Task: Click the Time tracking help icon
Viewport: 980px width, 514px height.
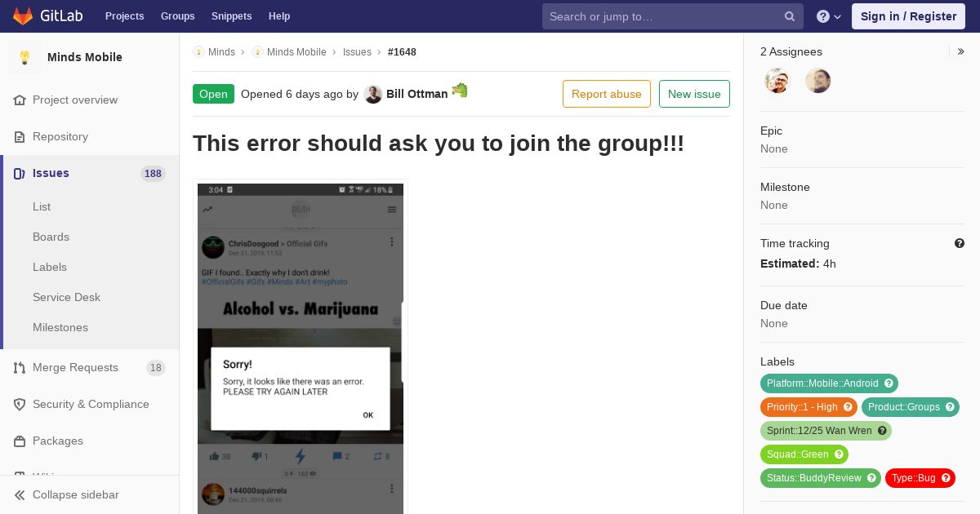Action: [960, 243]
